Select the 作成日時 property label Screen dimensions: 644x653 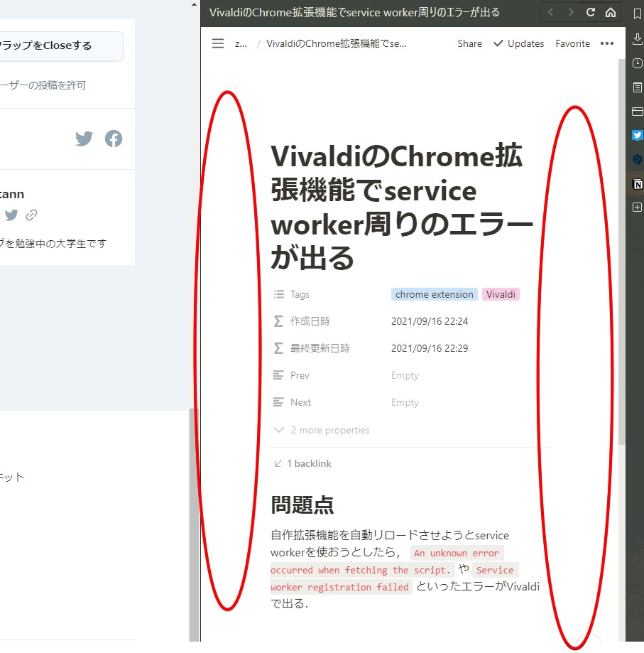coord(302,321)
